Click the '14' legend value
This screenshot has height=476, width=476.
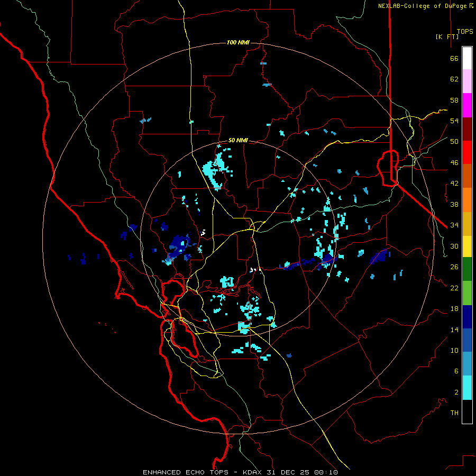click(454, 329)
